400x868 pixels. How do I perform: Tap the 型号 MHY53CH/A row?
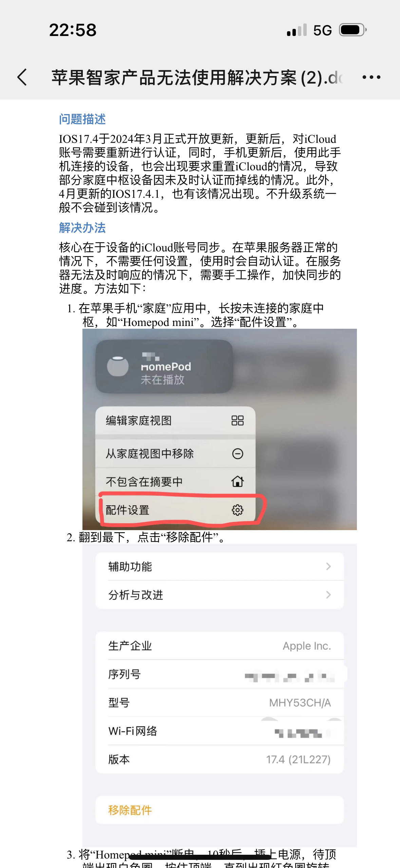(220, 702)
